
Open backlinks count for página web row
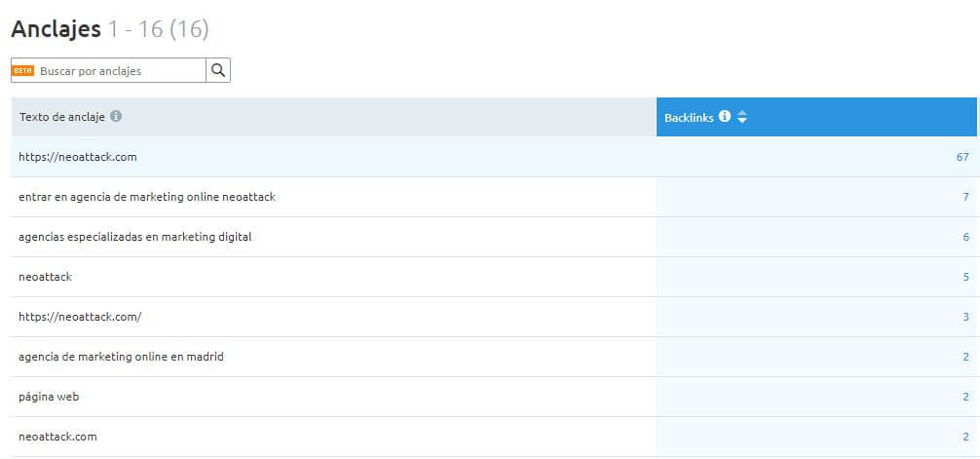pos(965,397)
